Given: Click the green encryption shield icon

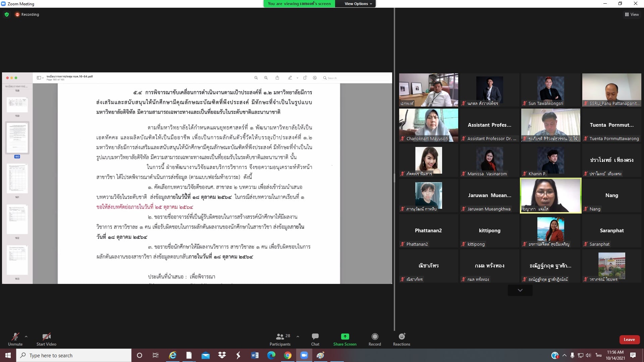Looking at the screenshot, I should pos(7,14).
